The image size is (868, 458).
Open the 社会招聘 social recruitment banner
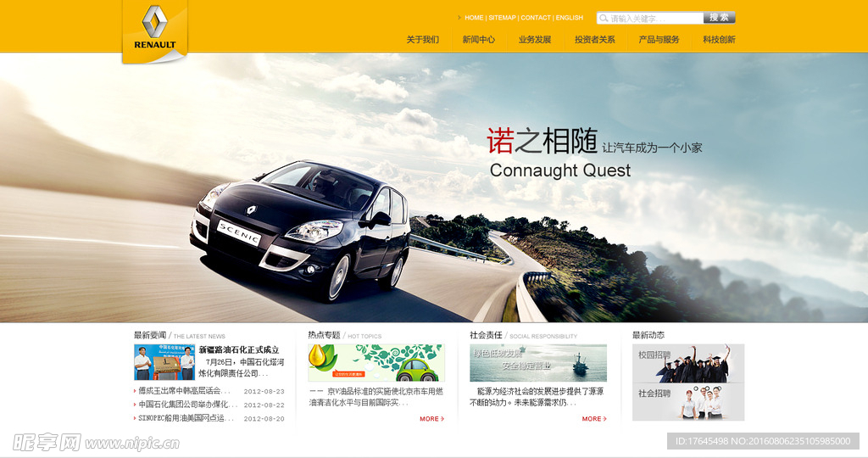tap(688, 402)
